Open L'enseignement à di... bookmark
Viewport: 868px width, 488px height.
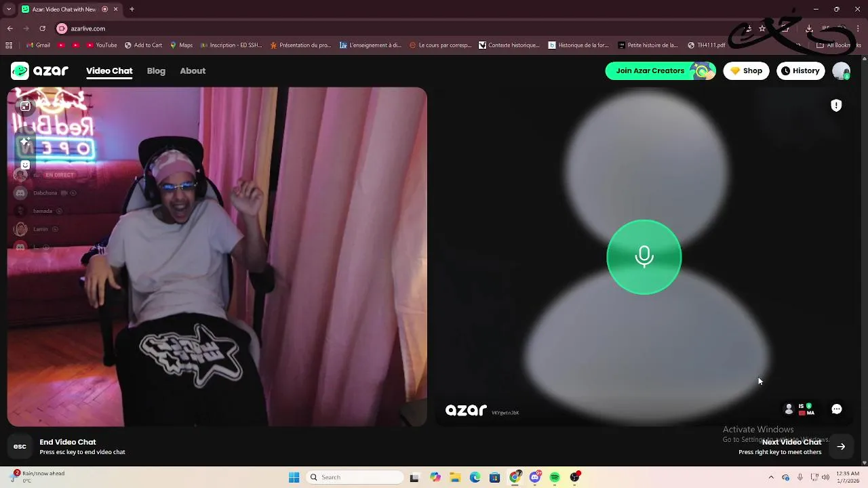[x=371, y=45]
